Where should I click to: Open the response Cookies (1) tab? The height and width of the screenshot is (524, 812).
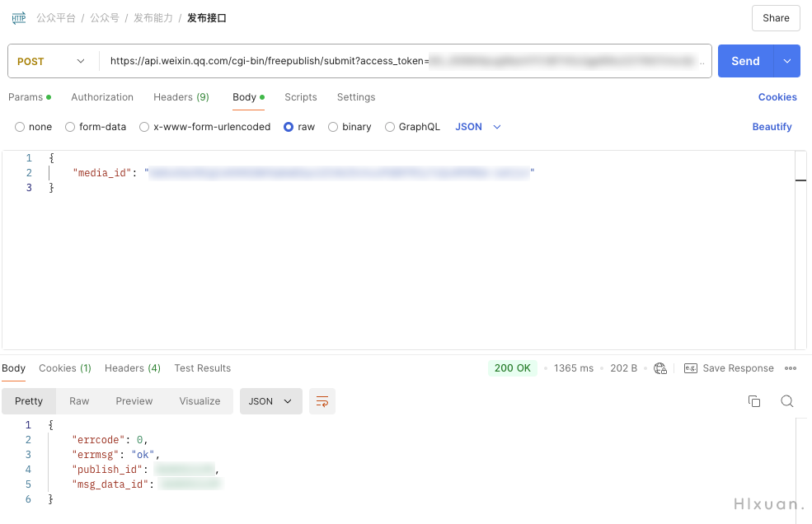(x=65, y=368)
